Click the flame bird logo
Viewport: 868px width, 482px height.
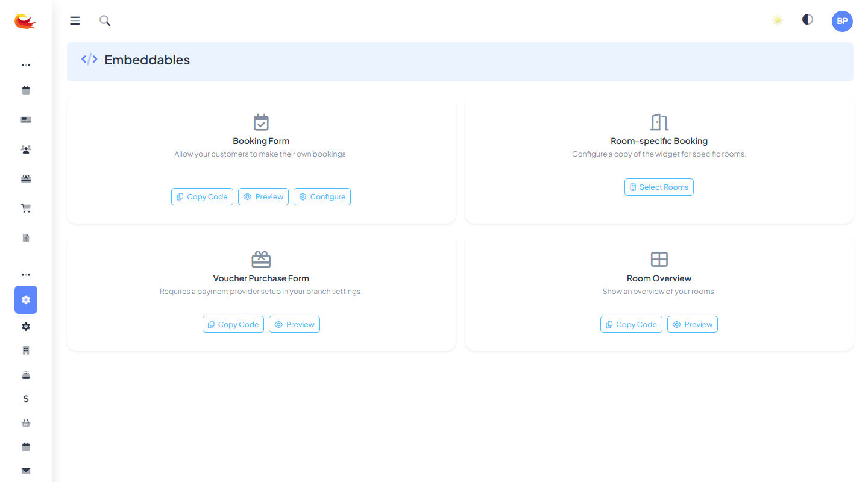point(25,22)
